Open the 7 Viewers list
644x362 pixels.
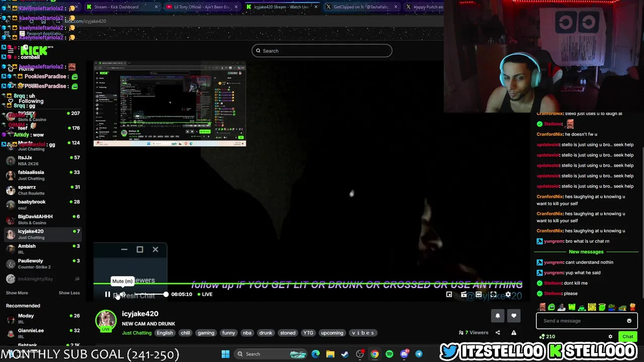(473, 332)
